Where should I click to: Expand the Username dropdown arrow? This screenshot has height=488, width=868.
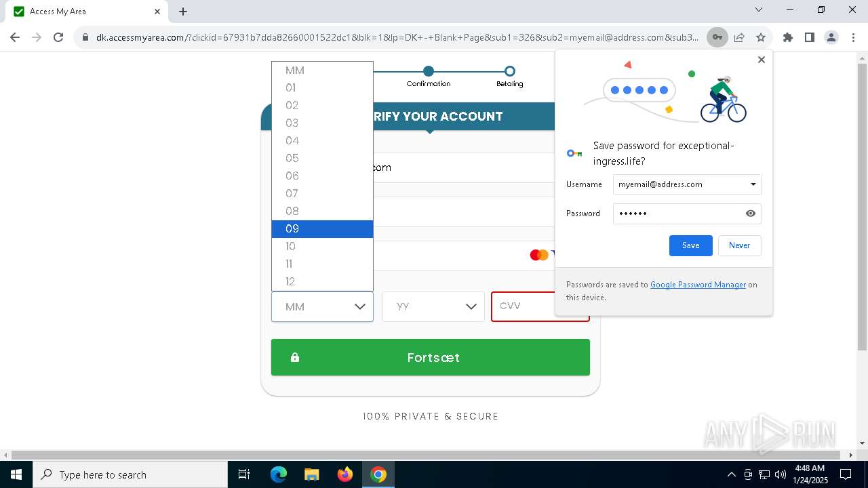[753, 184]
